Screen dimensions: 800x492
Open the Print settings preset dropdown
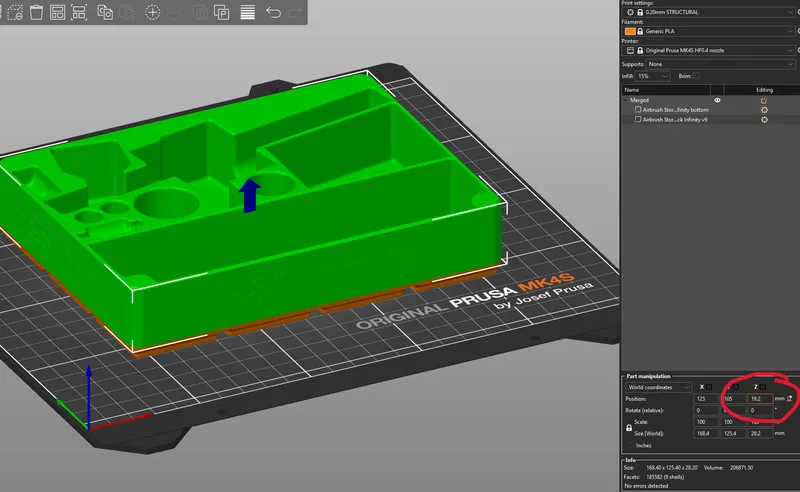click(x=711, y=12)
